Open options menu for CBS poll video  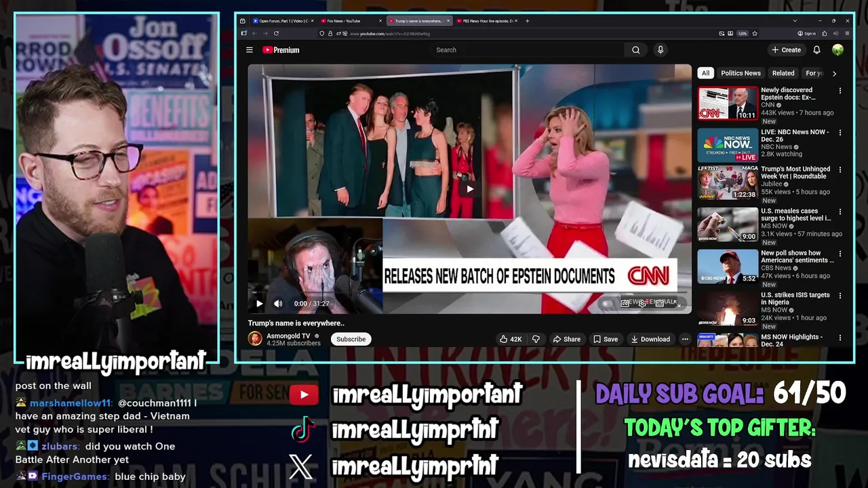coord(840,254)
